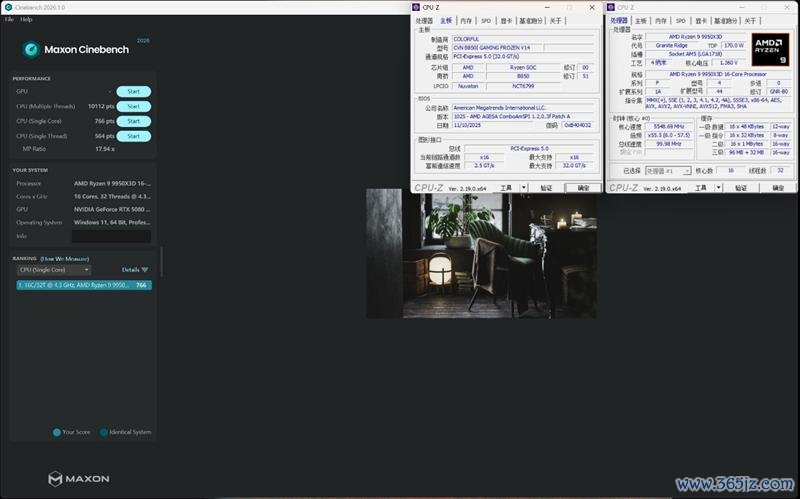
Task: Click the American Megatrends BIOS company field
Action: [523, 108]
